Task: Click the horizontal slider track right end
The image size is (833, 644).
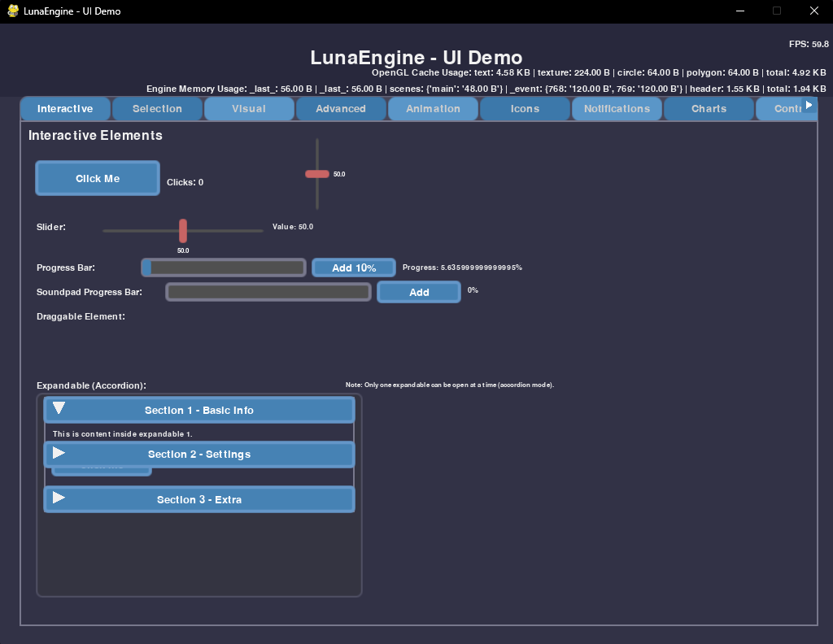Action: click(x=260, y=231)
